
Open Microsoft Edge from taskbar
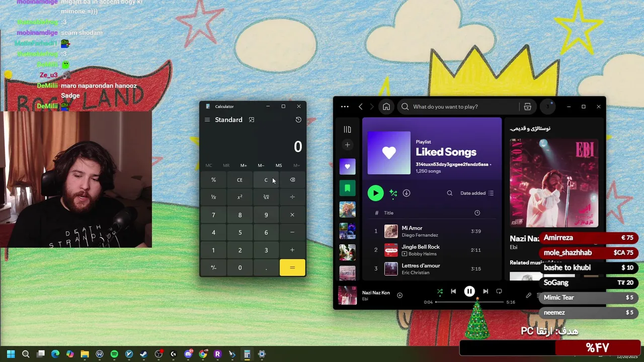coord(55,354)
